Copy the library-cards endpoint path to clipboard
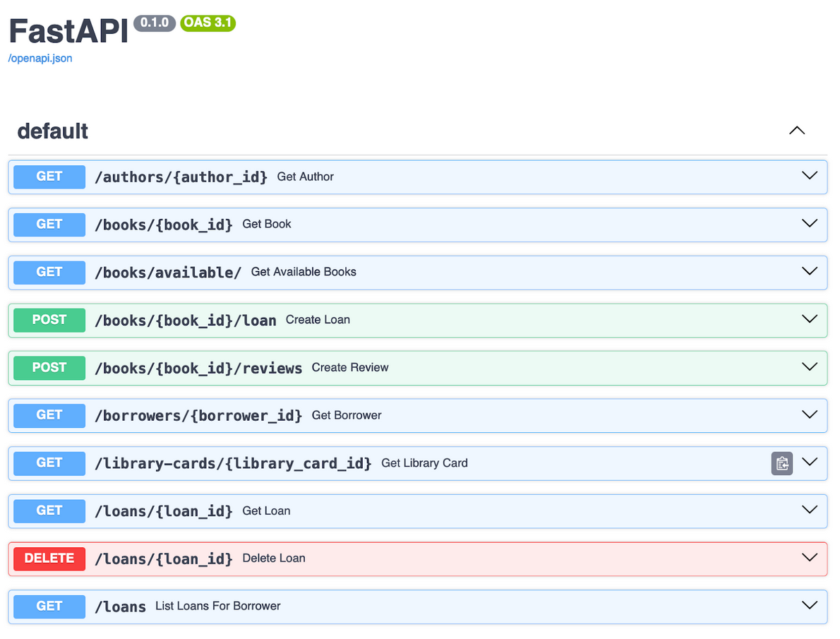Viewport: 840px width, 639px height. 781,463
